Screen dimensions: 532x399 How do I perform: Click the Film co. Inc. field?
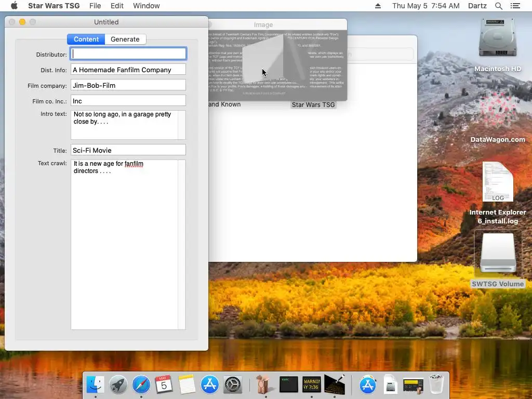[128, 101]
